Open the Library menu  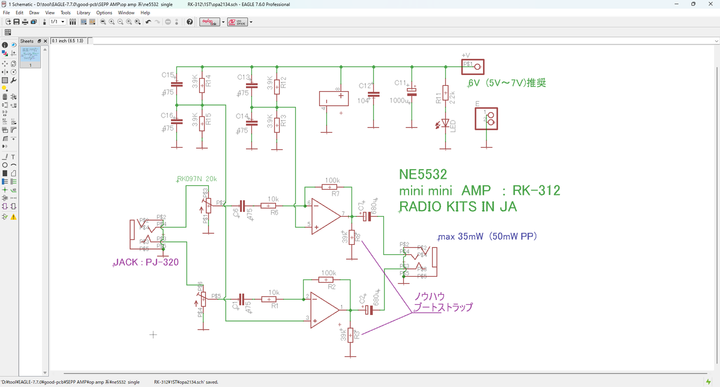[x=84, y=13]
